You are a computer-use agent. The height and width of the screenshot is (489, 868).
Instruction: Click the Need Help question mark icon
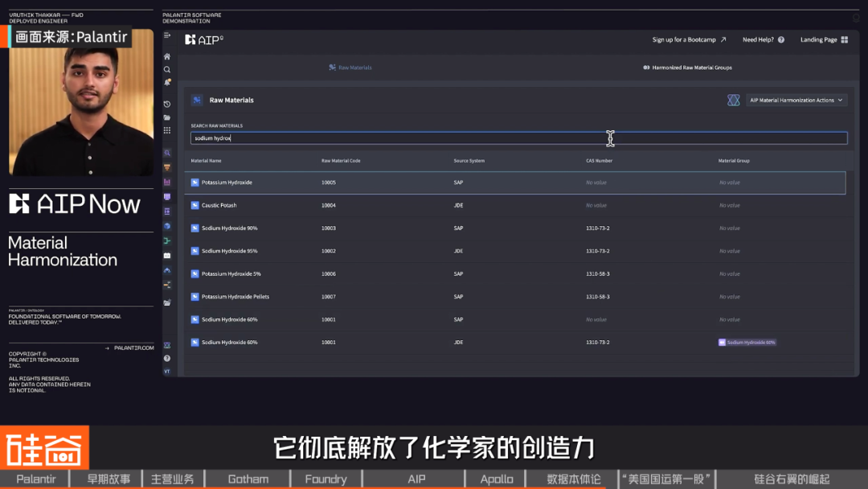tap(781, 39)
